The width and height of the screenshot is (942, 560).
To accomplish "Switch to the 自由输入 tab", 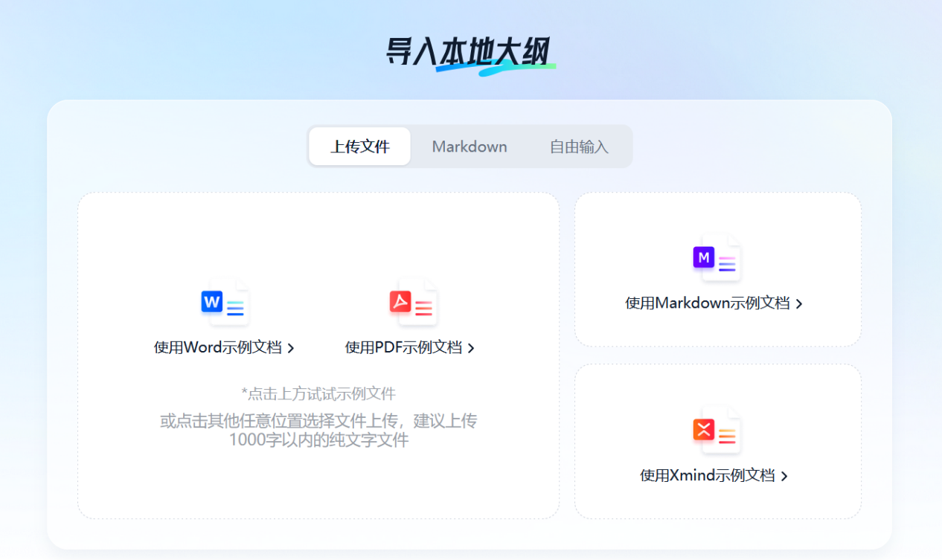I will click(x=578, y=147).
